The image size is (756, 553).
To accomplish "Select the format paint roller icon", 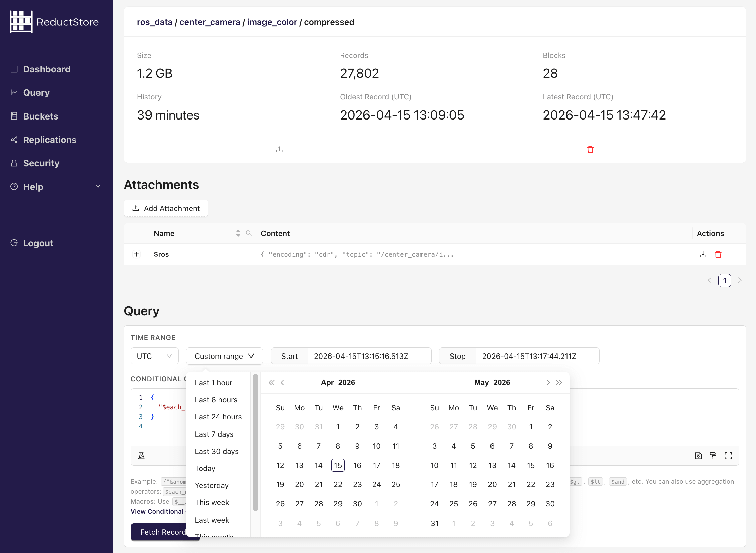I will tap(713, 455).
